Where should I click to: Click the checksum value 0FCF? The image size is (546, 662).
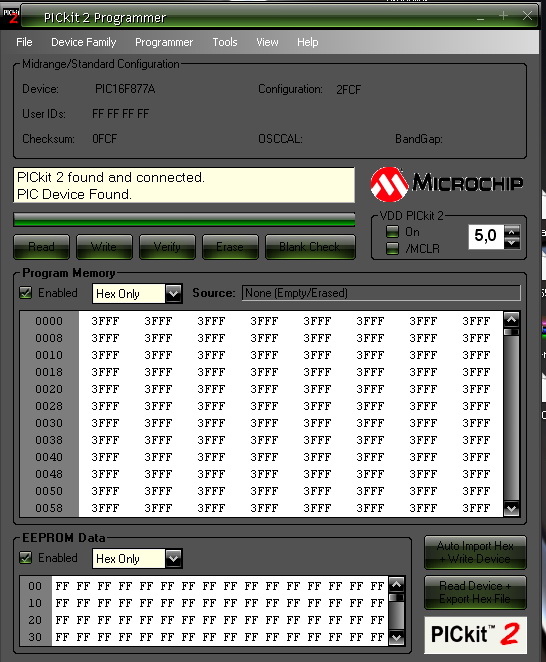105,138
